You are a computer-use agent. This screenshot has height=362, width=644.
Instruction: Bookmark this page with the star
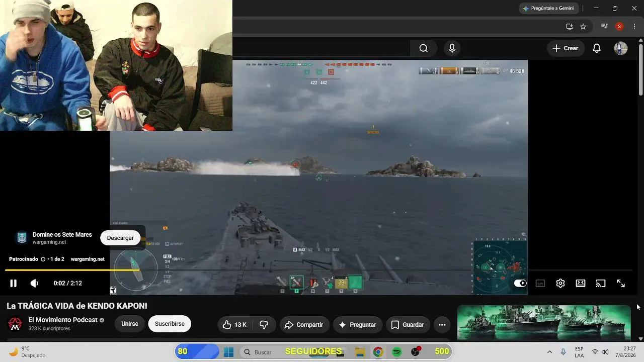(x=583, y=26)
